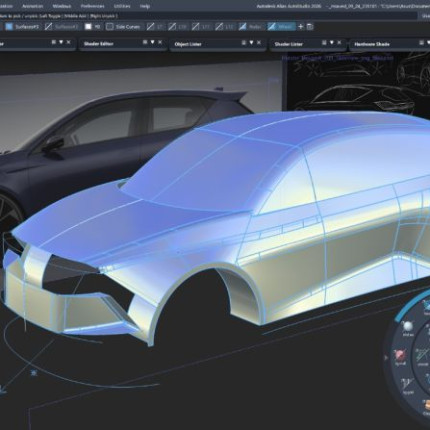Switch to the Shader Editor panel
Image resolution: width=430 pixels, height=430 pixels.
pos(98,44)
